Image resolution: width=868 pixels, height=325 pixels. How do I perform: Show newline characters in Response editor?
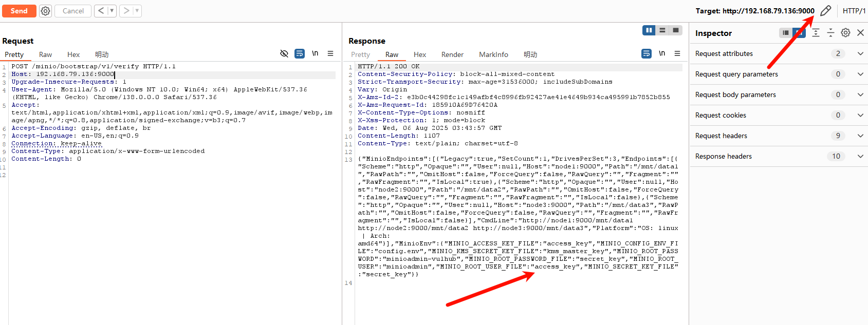tap(662, 53)
